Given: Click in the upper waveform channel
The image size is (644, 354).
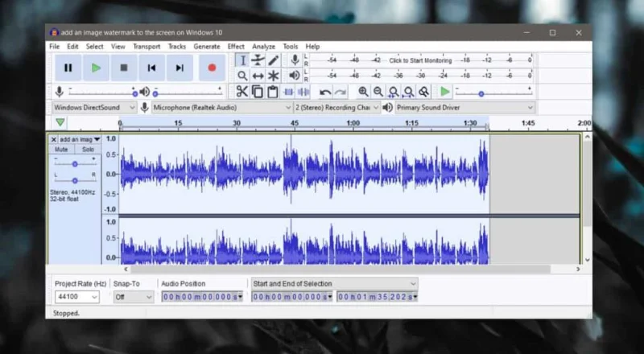Looking at the screenshot, I should point(304,174).
